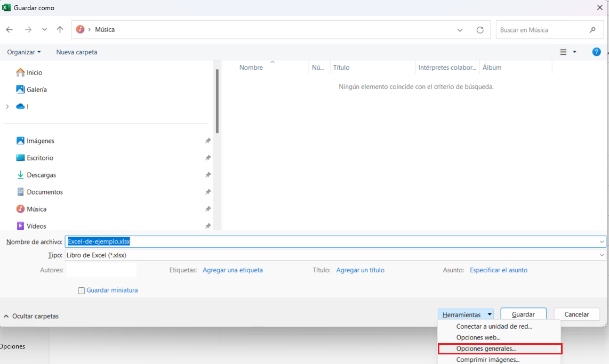Open view options dropdown arrow
Viewport: 609px width, 364px height.
coord(574,52)
